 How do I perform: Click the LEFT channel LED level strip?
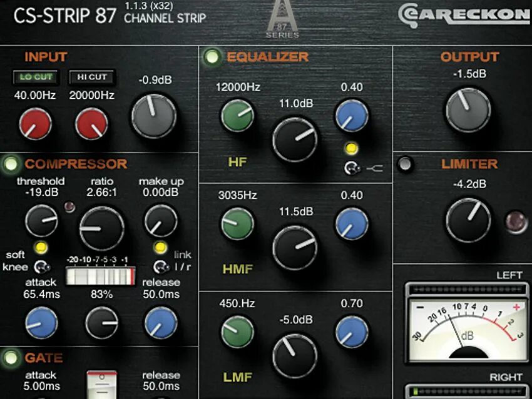point(467,290)
